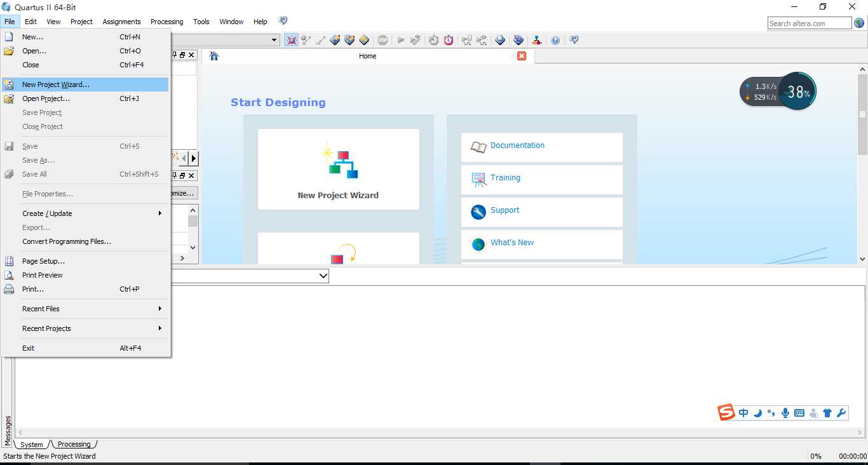Click the start analysis and synthesis icon
This screenshot has height=465, width=868.
(416, 40)
